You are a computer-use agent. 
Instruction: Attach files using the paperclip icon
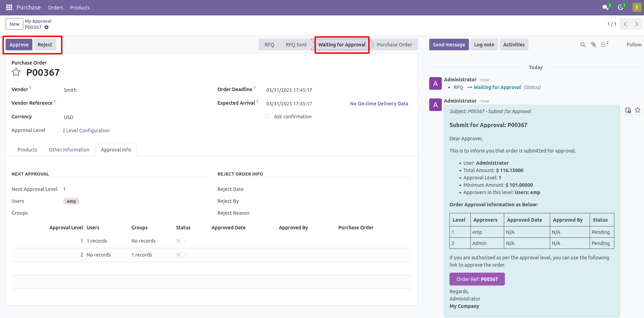pos(593,45)
